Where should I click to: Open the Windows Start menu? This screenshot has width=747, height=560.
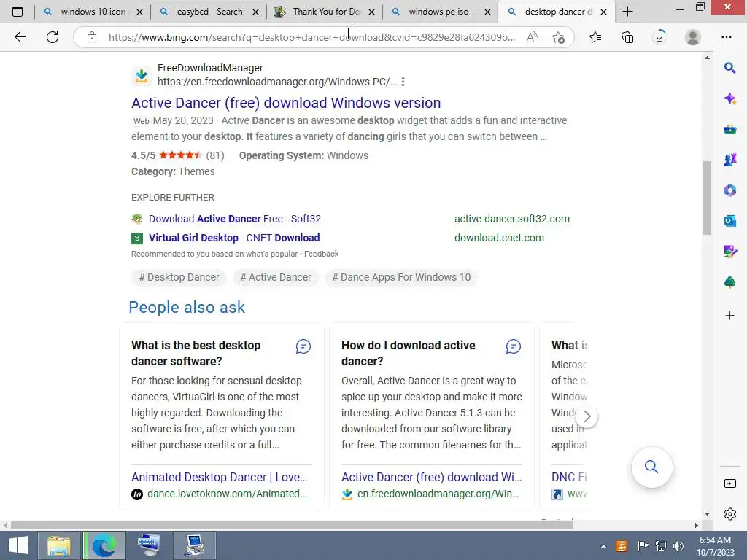[18, 545]
